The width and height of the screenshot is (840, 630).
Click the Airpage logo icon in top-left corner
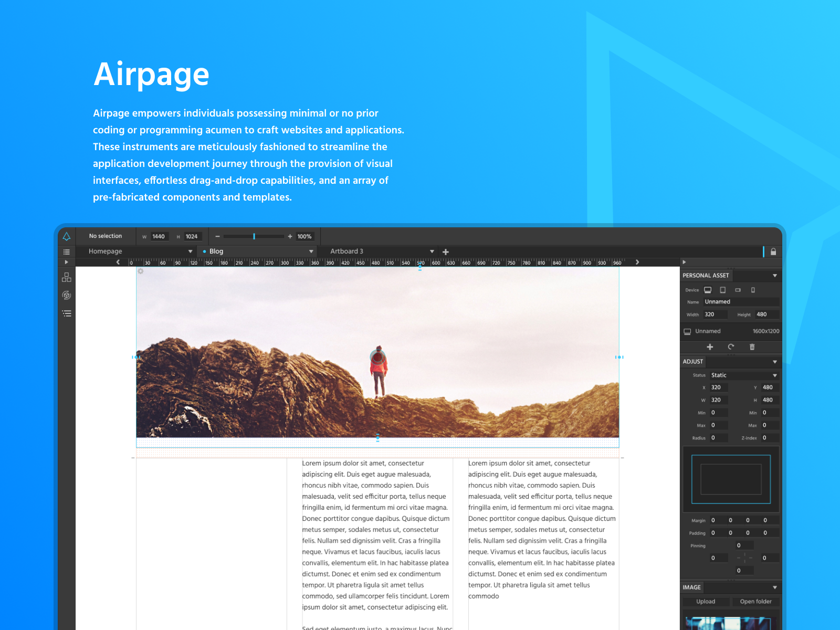point(66,237)
